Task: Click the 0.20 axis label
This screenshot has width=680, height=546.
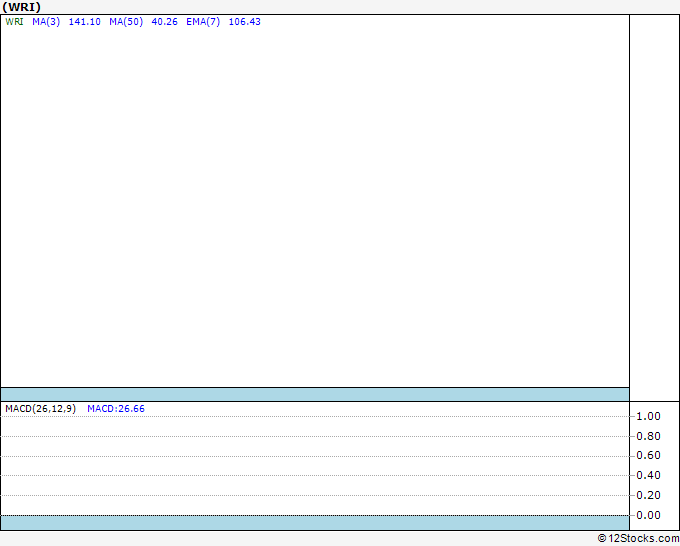Action: [648, 495]
